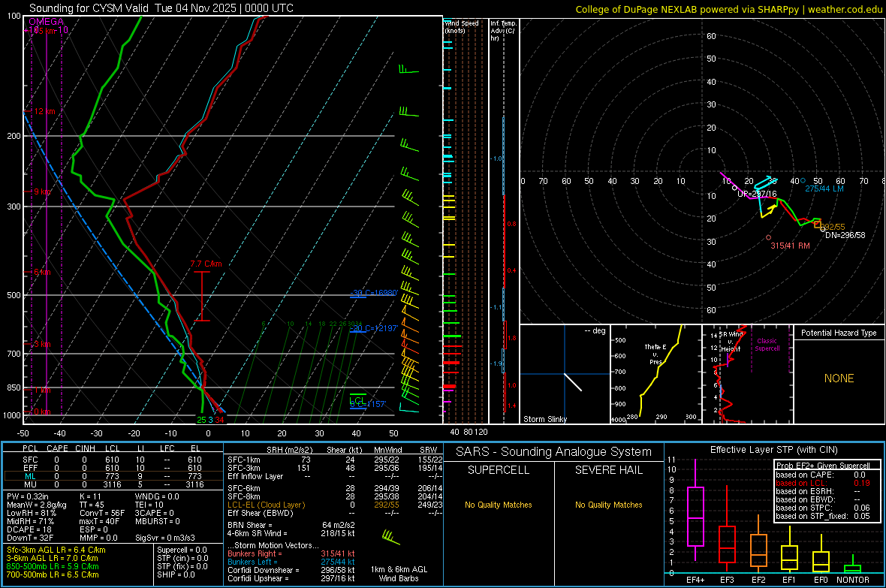Select the EFF parcel row
This screenshot has width=886, height=588.
click(113, 468)
